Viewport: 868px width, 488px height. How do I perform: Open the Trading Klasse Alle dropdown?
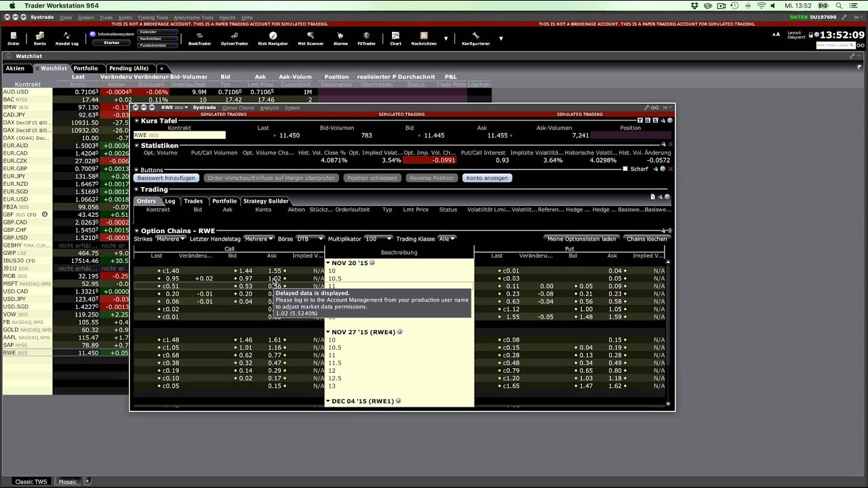coord(447,239)
